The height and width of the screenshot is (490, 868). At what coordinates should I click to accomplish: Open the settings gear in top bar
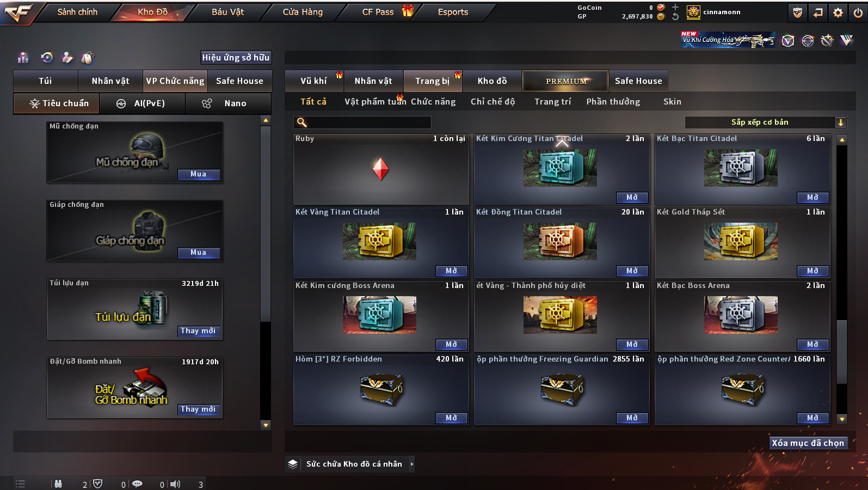click(x=838, y=13)
